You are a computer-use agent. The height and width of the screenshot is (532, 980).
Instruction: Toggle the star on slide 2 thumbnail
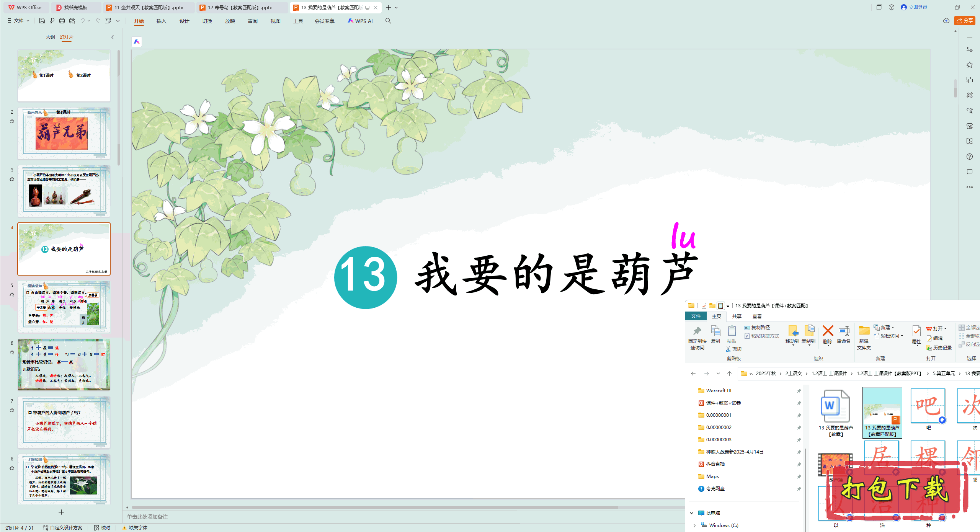tap(12, 121)
